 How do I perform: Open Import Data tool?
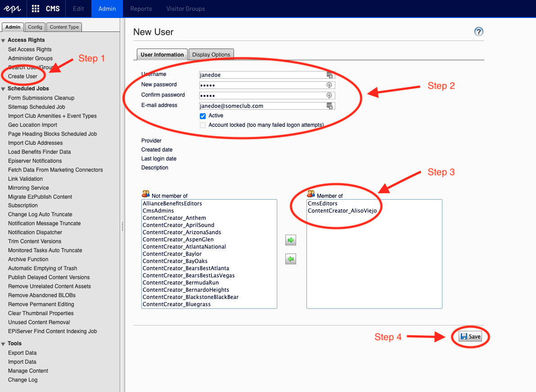(x=22, y=361)
